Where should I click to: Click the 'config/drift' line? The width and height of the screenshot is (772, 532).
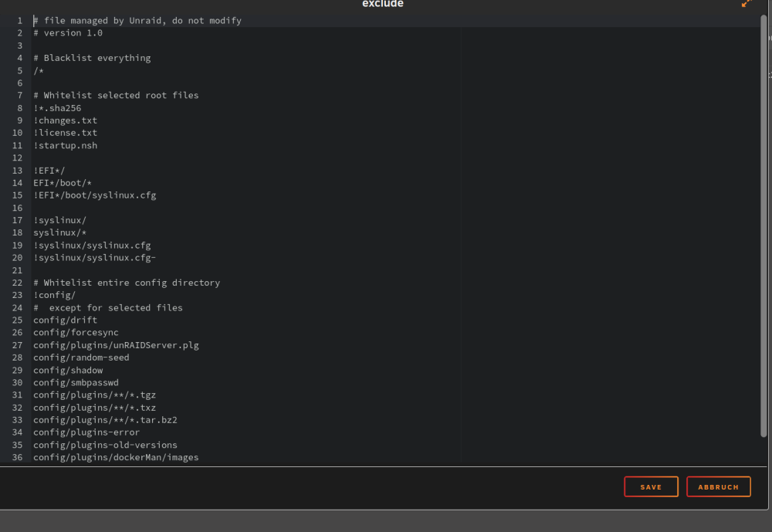[66, 320]
